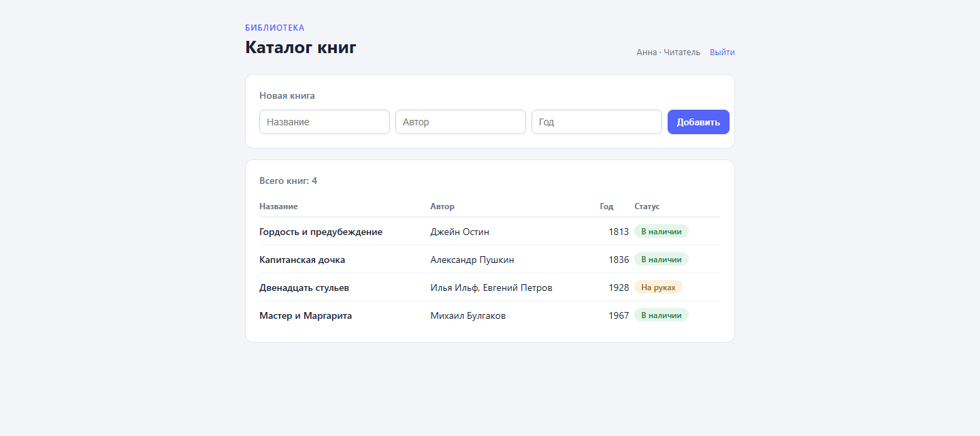The width and height of the screenshot is (980, 436).
Task: Select the Мастер и Маргарита title
Action: click(306, 315)
